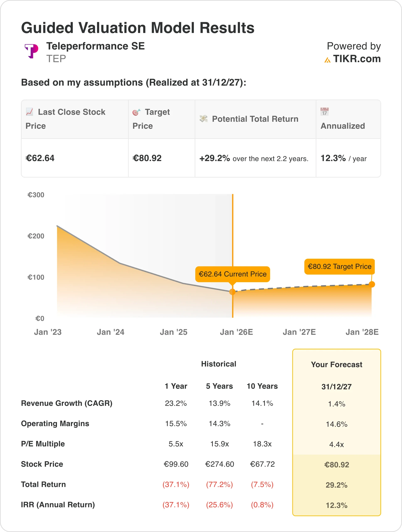This screenshot has height=532, width=402.
Task: Click the money icon beside Potential Total Return
Action: pyautogui.click(x=203, y=119)
